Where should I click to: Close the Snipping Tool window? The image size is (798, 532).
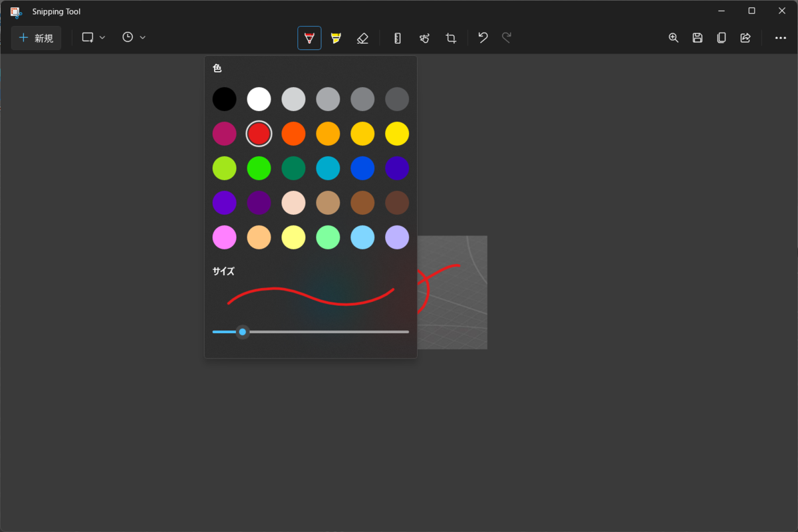tap(782, 11)
